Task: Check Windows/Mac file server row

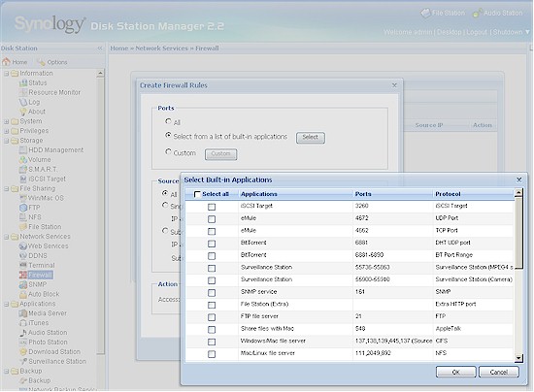Action: click(212, 342)
